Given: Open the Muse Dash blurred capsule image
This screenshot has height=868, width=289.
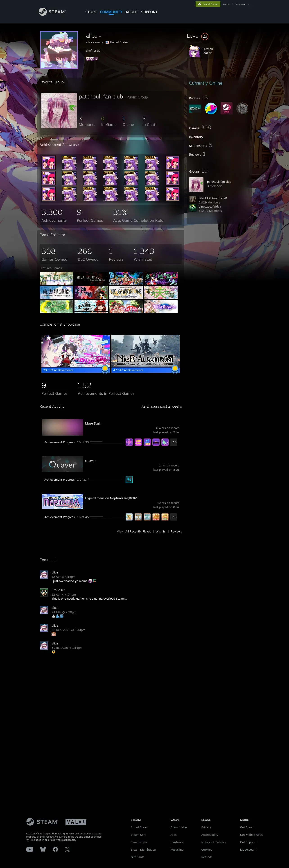Looking at the screenshot, I should coord(62,427).
